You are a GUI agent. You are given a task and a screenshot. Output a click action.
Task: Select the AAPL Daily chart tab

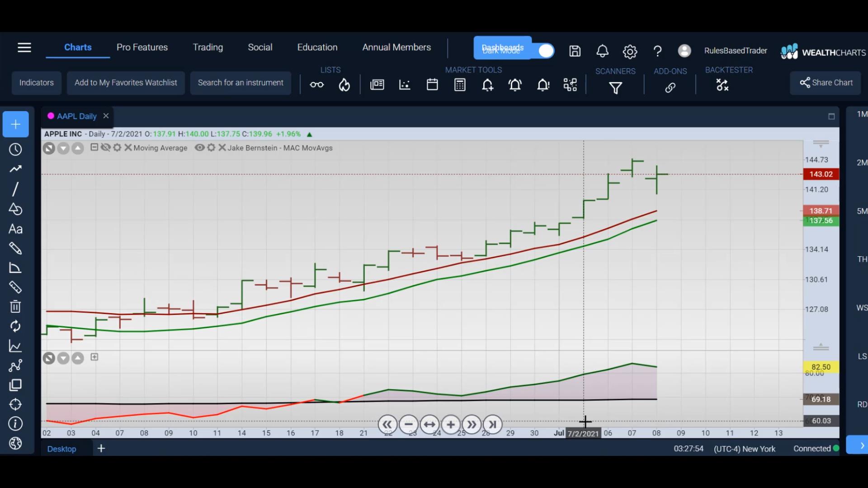(x=77, y=116)
